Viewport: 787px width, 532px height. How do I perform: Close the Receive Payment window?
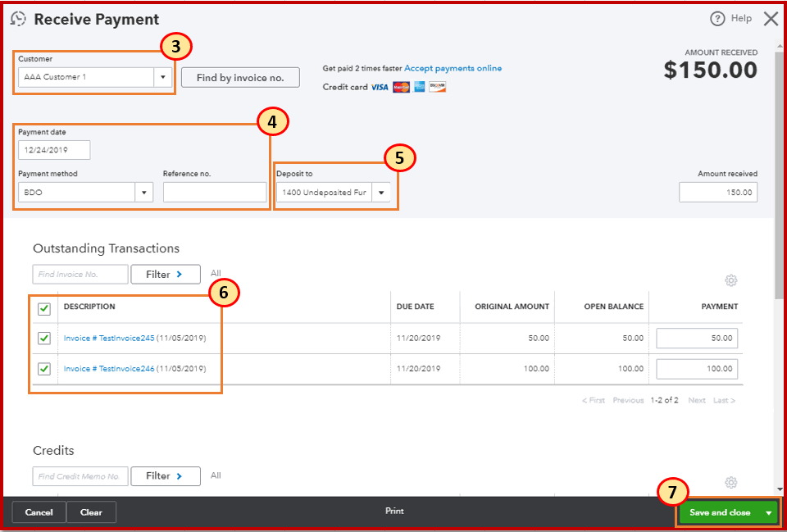point(771,19)
